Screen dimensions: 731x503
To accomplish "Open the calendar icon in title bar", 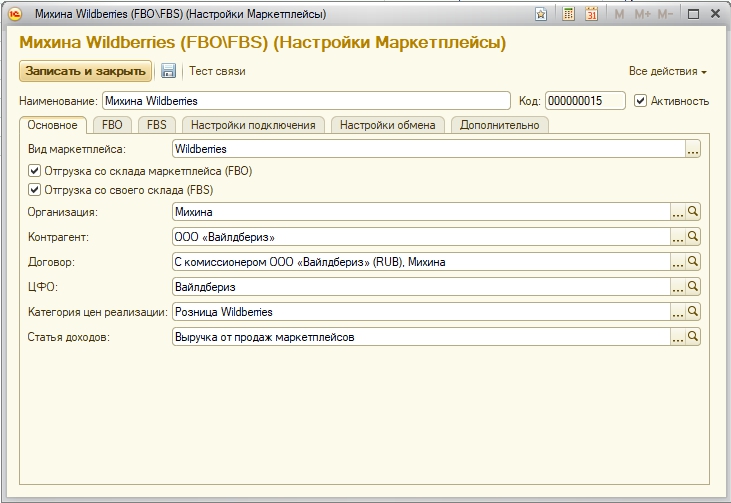I will [x=591, y=15].
